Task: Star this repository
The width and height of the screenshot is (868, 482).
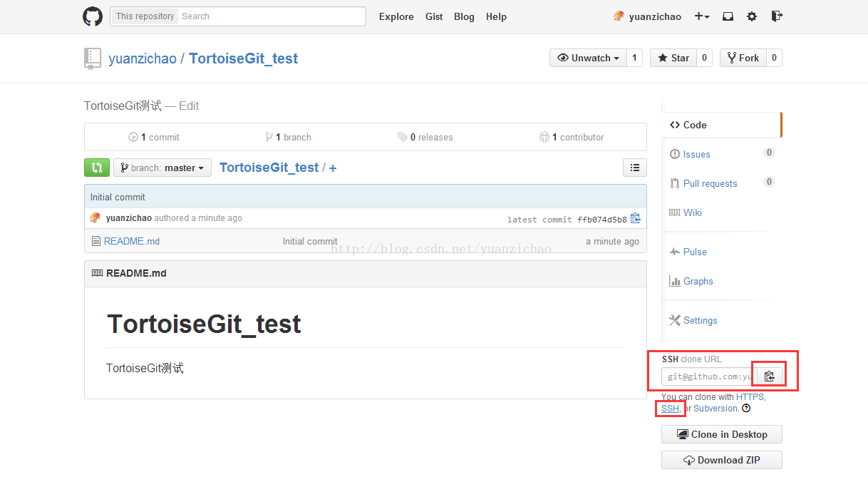Action: point(673,58)
